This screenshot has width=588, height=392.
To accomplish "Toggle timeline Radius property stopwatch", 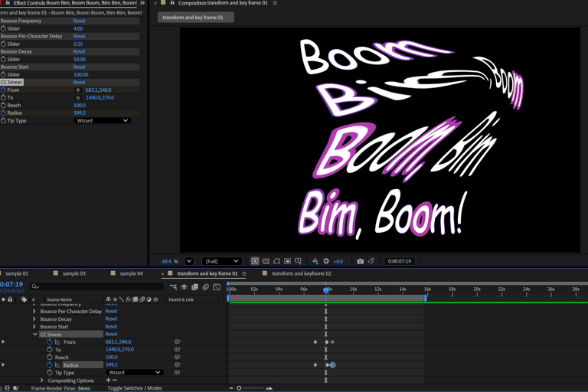I will point(50,364).
